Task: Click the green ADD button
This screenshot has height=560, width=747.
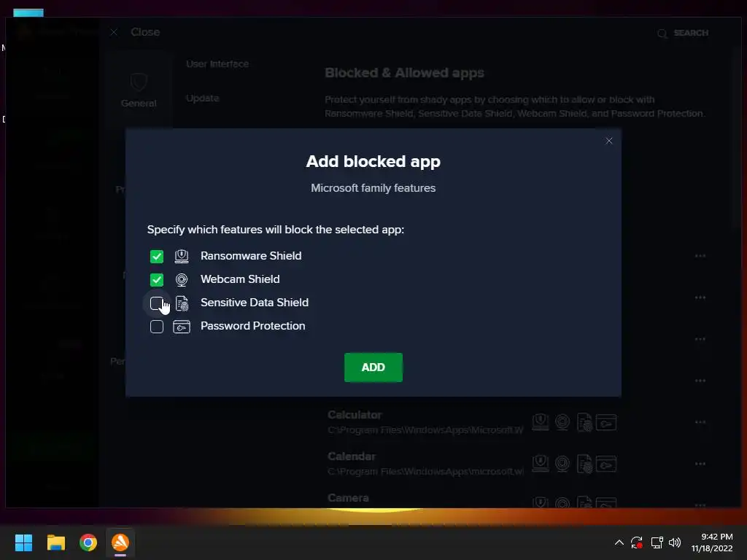Action: click(373, 367)
